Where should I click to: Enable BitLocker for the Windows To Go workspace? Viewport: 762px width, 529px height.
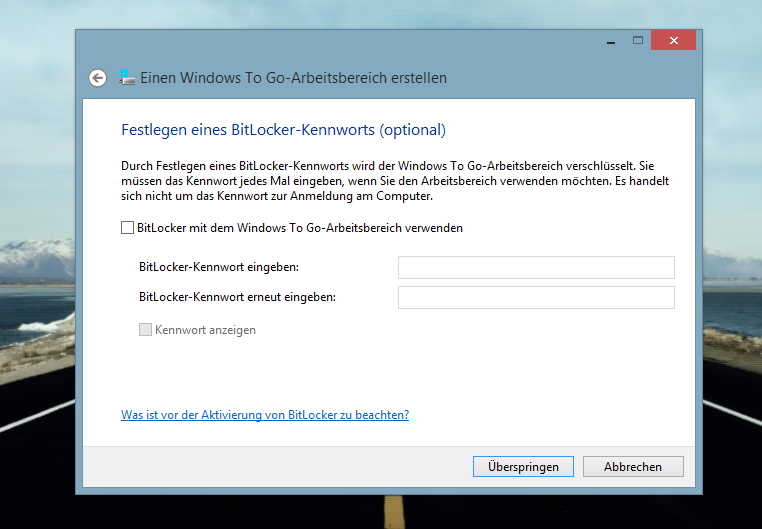127,228
